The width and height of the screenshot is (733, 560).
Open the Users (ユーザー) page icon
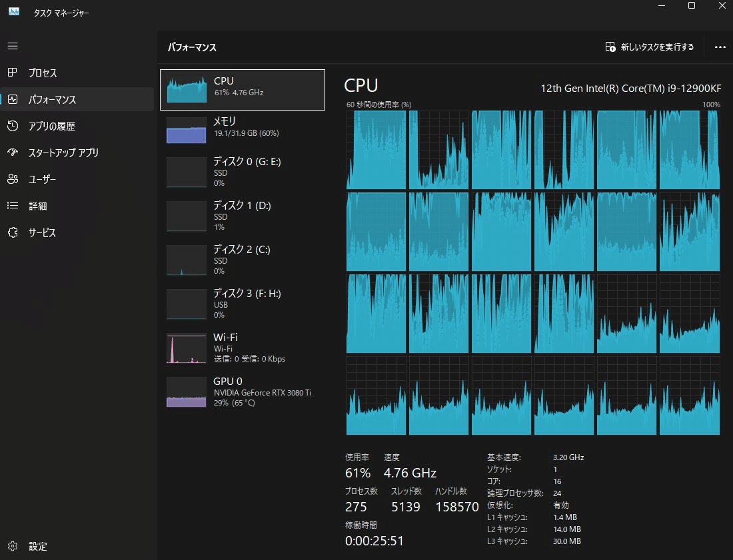coord(13,179)
